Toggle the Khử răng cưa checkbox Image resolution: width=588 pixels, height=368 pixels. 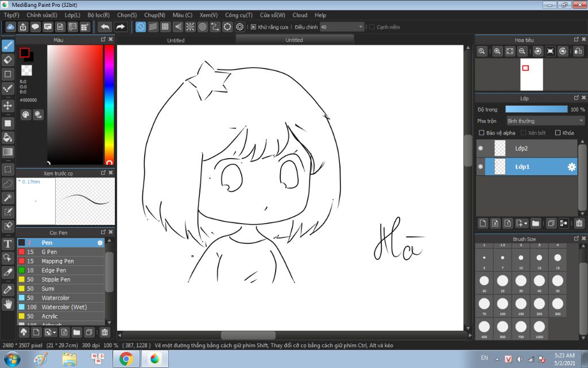click(x=253, y=27)
